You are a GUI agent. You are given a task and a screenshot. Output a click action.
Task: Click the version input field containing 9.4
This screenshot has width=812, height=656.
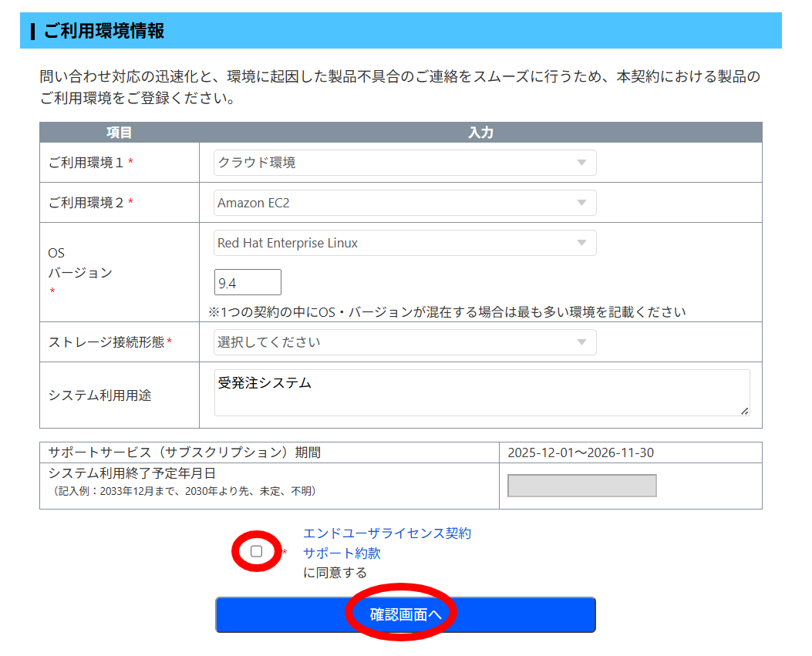click(247, 281)
